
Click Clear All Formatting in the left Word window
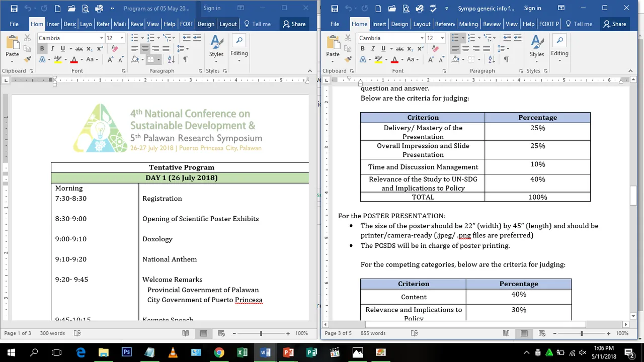click(115, 49)
